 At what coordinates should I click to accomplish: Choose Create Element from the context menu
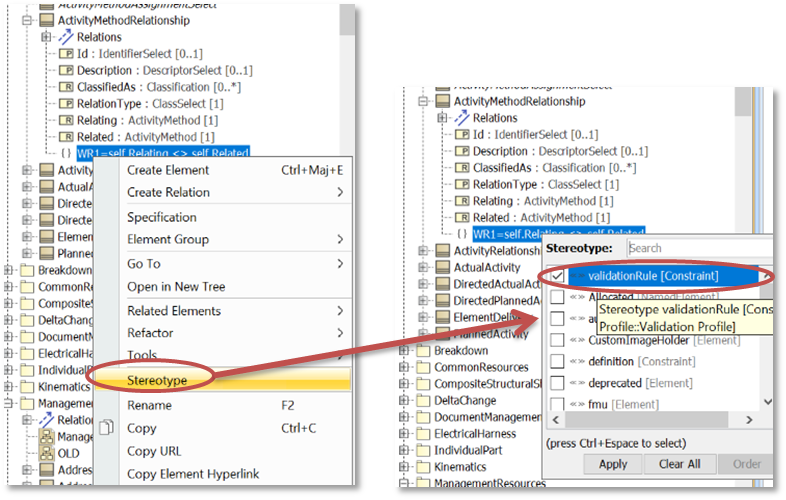[168, 170]
